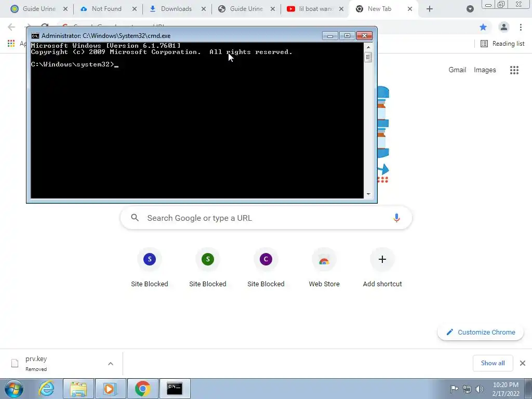The image size is (532, 399).
Task: Open the Apps grid in bookmarks bar
Action: pos(11,44)
